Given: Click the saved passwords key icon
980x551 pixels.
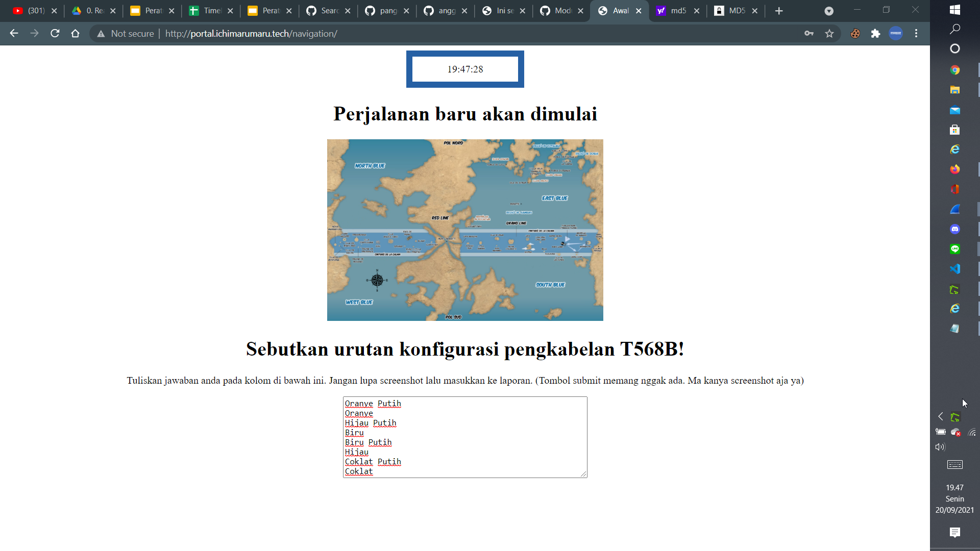Looking at the screenshot, I should click(809, 34).
